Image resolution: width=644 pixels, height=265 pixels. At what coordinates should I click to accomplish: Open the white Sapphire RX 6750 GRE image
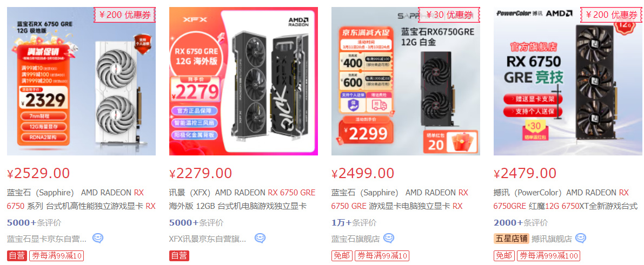(81, 81)
